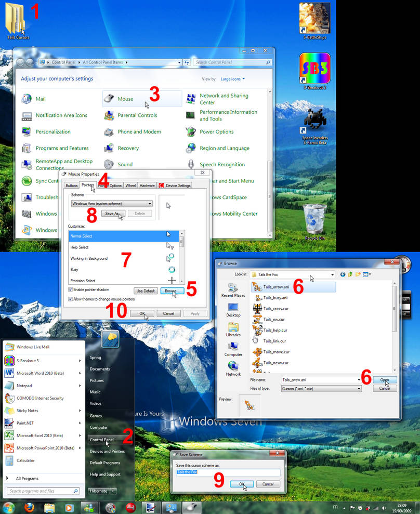The width and height of the screenshot is (420, 514).
Task: Click Open in the Browse dialog
Action: click(x=385, y=379)
